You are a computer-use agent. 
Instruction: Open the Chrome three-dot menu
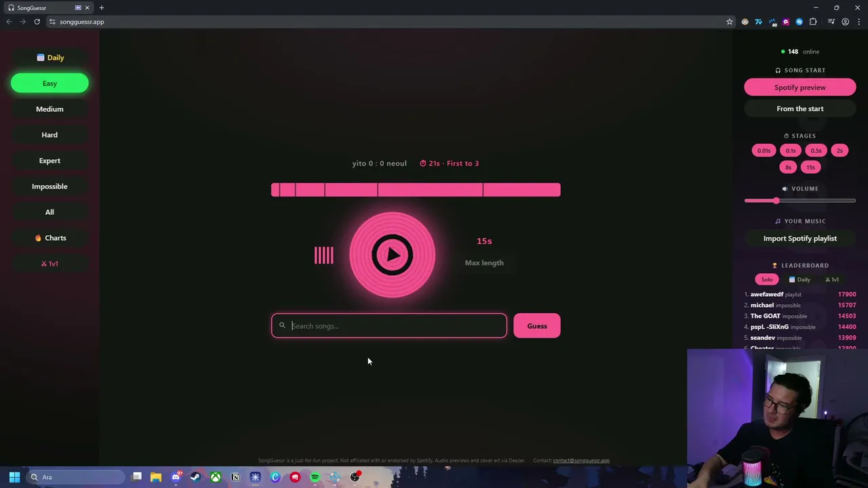(x=859, y=22)
